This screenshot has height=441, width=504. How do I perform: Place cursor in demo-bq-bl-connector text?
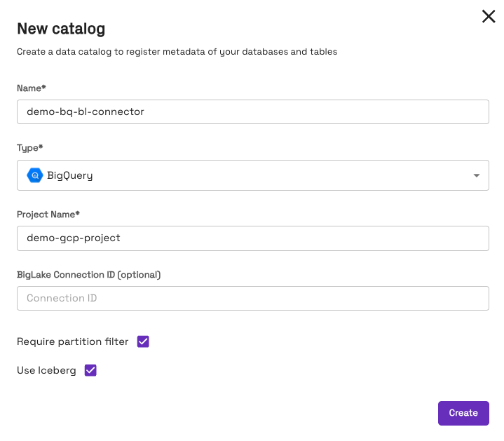point(86,111)
